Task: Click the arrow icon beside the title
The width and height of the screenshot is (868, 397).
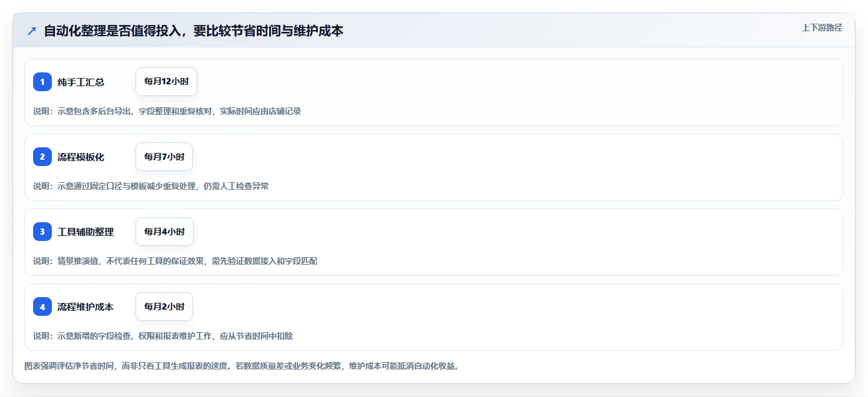Action: tap(32, 31)
